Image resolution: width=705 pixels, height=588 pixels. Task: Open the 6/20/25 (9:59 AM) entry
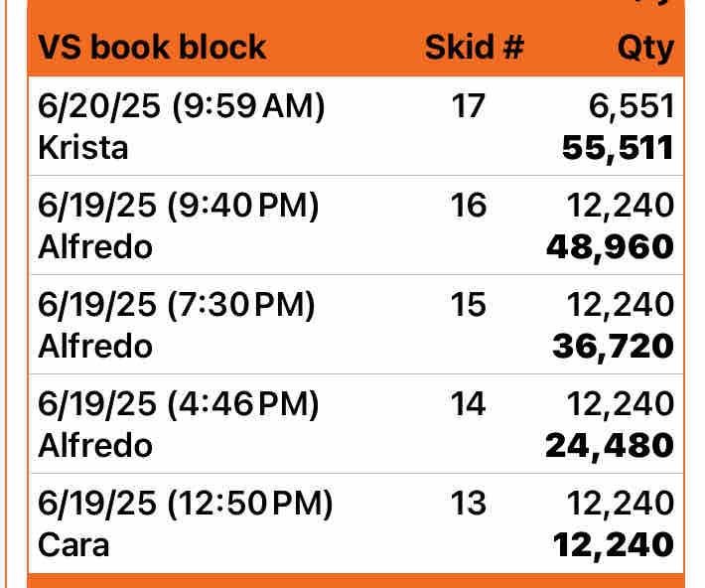click(182, 106)
